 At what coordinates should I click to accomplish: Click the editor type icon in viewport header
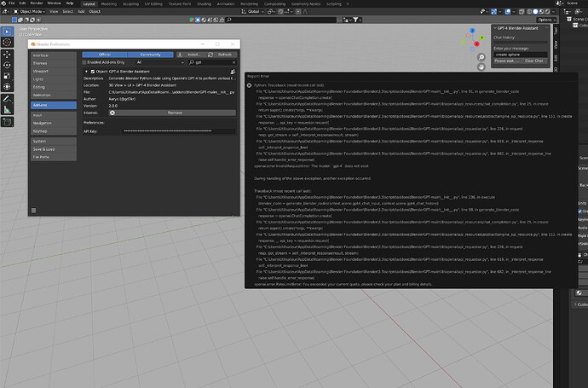(6, 12)
